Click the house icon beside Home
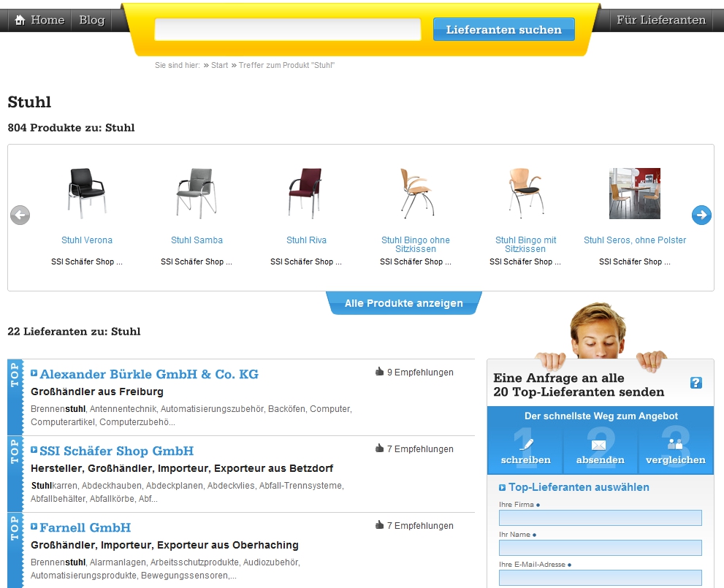 (20, 20)
